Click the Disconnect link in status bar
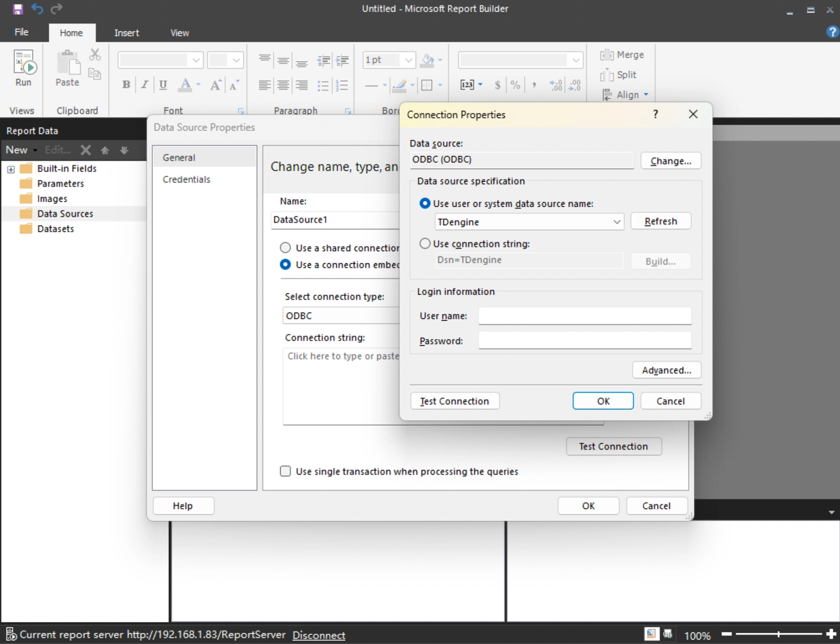Image resolution: width=840 pixels, height=644 pixels. (x=319, y=635)
